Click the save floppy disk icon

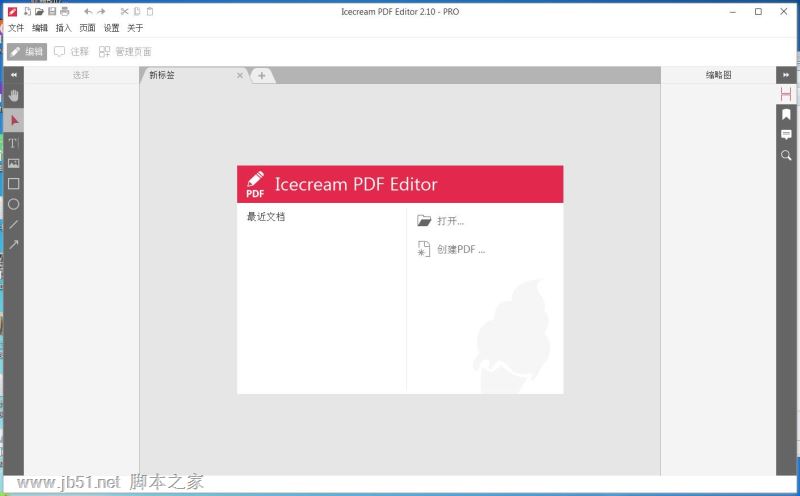[x=52, y=11]
